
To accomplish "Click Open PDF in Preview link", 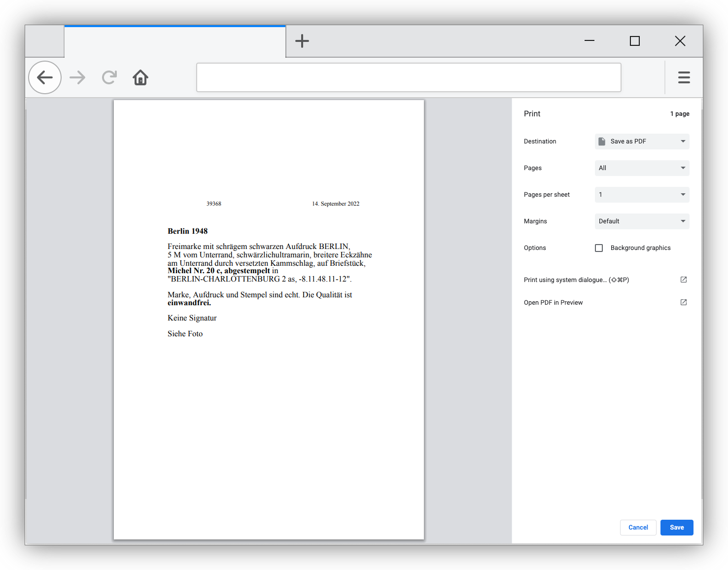I will pos(553,302).
